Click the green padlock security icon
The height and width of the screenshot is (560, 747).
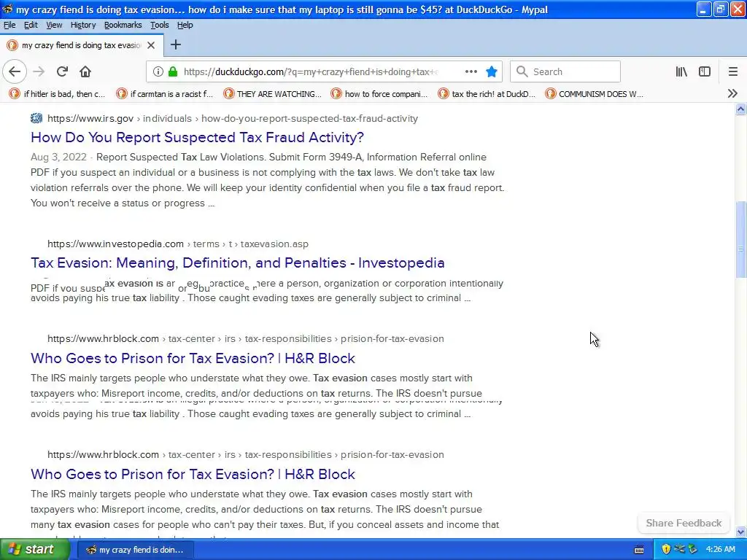coord(173,71)
